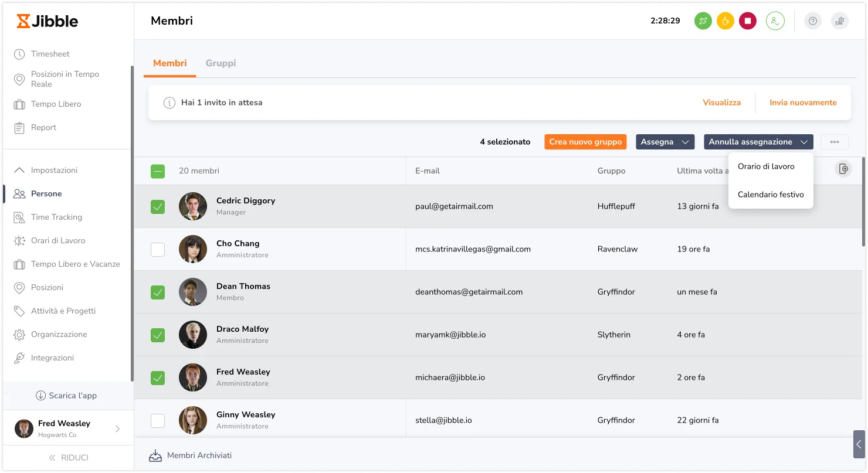Select Calendario festivo menu option

tap(771, 195)
